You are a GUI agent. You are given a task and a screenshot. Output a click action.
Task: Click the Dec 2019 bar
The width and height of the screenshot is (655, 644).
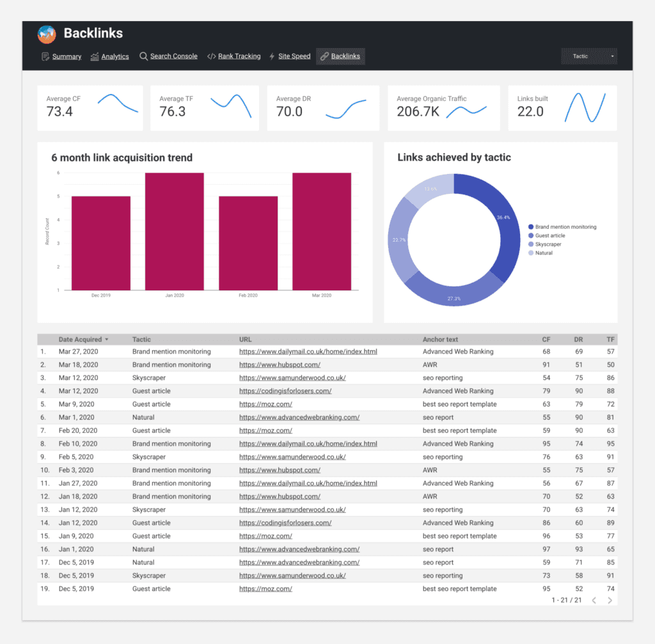click(101, 243)
